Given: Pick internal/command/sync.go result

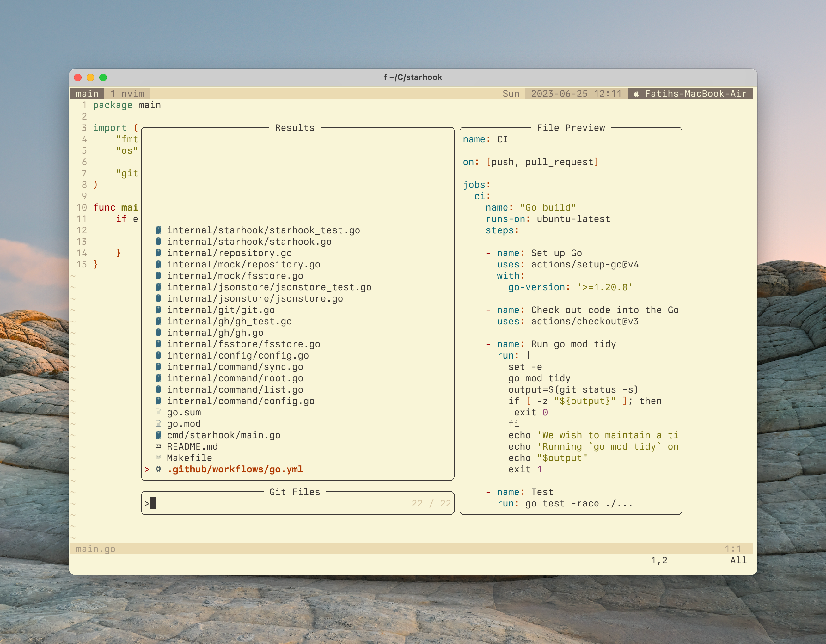Looking at the screenshot, I should (x=235, y=366).
